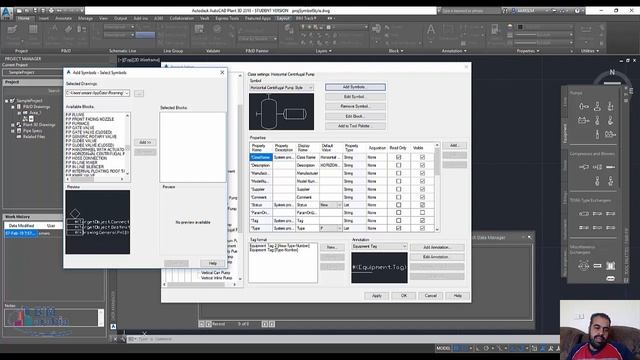
Task: Click Add >> button in Add Symbols dialog
Action: pyautogui.click(x=145, y=142)
